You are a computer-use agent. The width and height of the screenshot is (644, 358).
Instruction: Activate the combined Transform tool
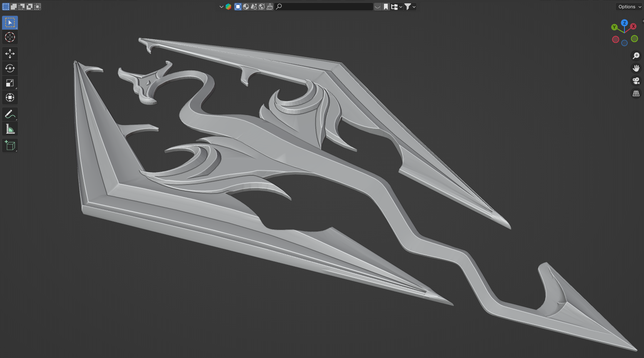[x=10, y=97]
